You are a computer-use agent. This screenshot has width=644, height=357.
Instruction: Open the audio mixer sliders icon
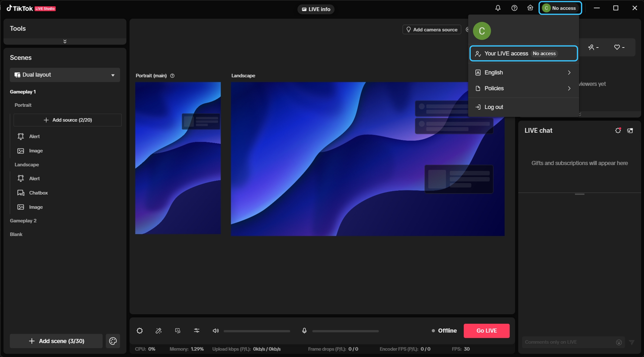[x=197, y=331]
